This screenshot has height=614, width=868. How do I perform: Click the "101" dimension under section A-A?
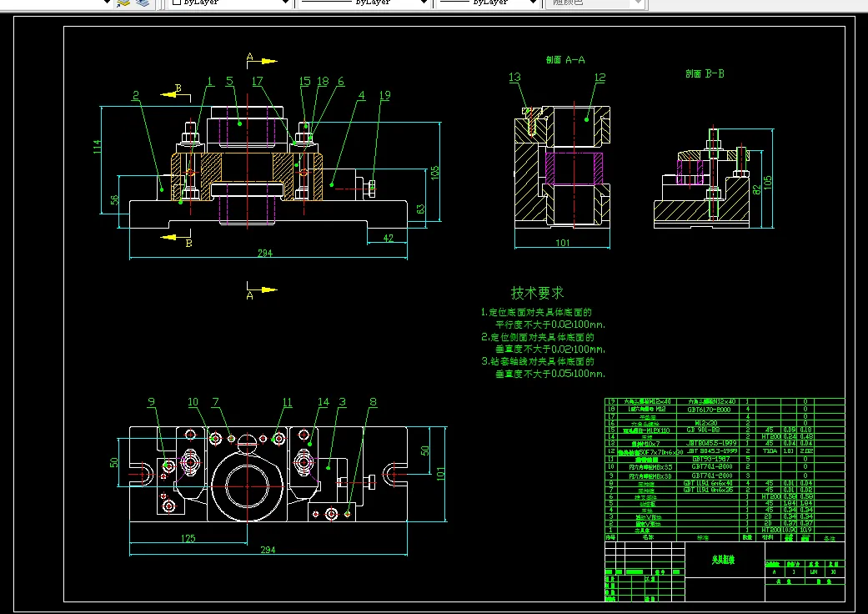click(563, 243)
